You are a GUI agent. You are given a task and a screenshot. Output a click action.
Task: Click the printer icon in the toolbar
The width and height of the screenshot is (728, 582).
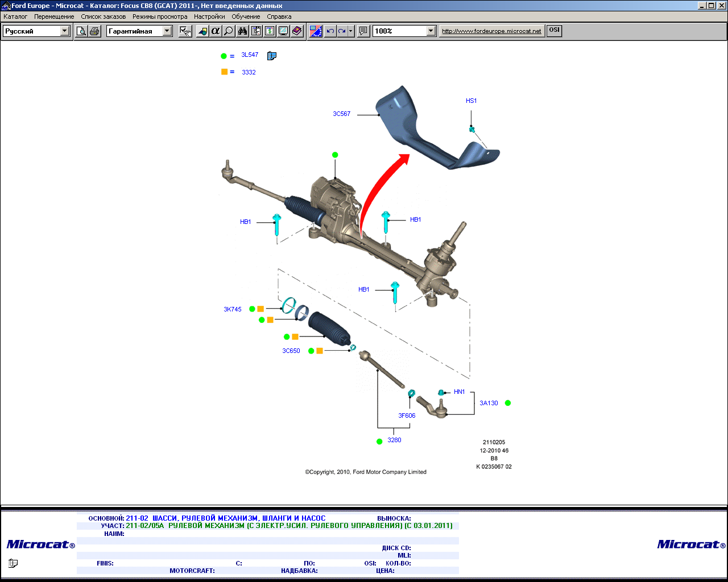tap(94, 31)
